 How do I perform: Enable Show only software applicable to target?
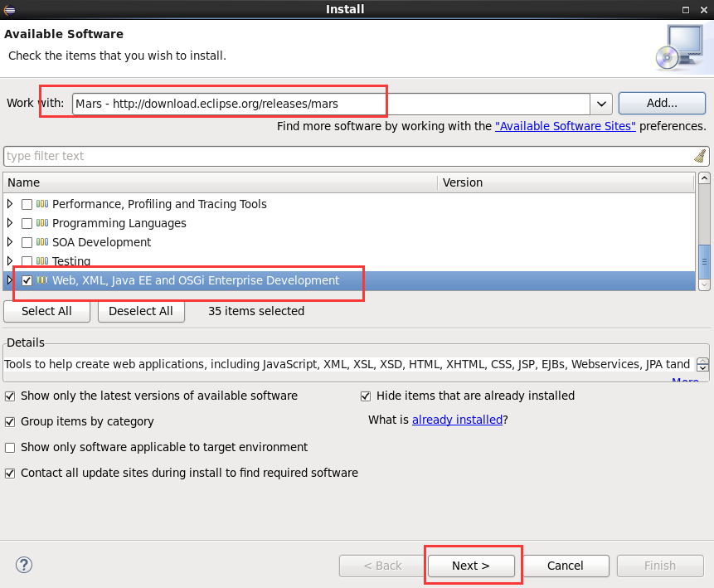click(x=10, y=447)
